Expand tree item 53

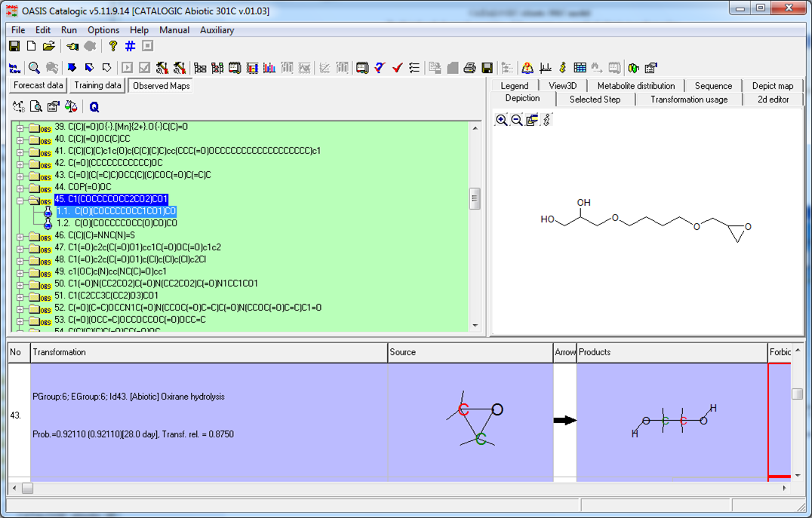coord(20,321)
